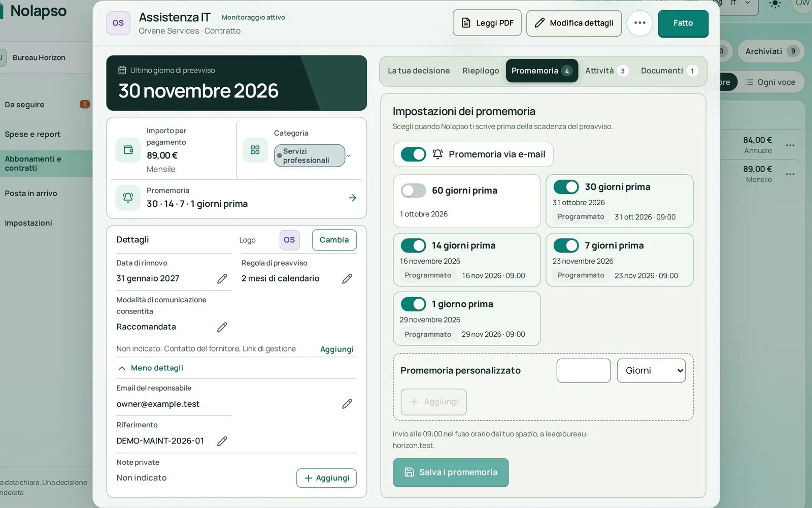Edit the notice rule pencil icon
812x508 pixels.
click(347, 278)
